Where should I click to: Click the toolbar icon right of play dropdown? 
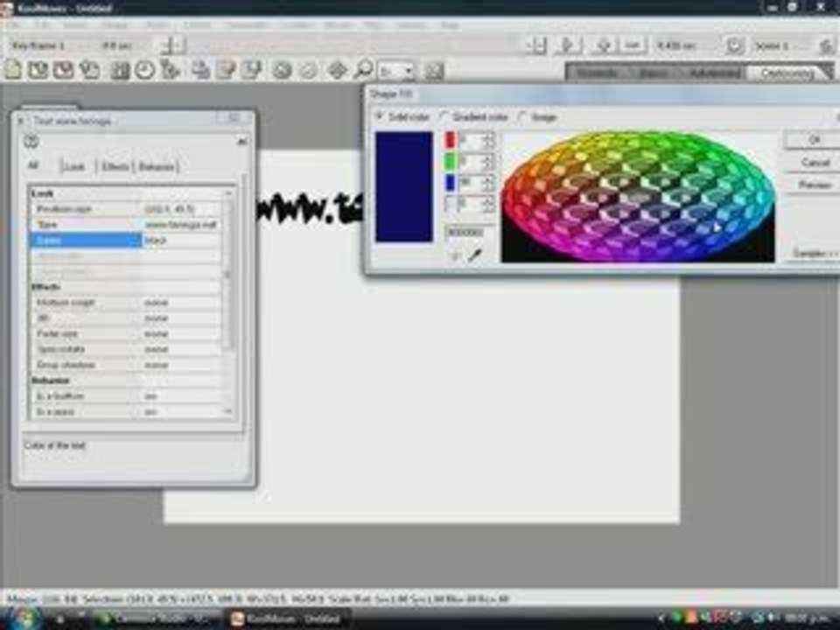point(434,70)
